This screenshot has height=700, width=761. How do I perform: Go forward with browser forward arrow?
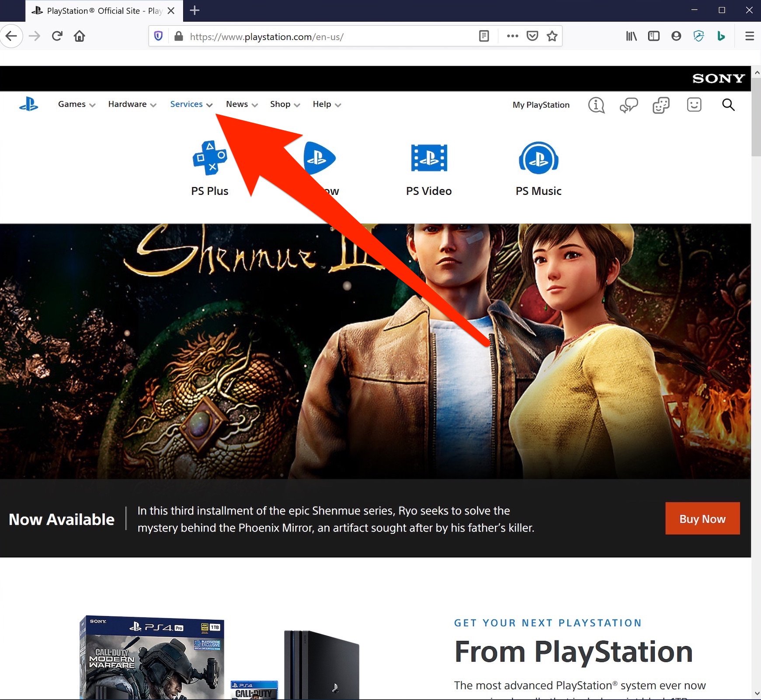tap(34, 36)
